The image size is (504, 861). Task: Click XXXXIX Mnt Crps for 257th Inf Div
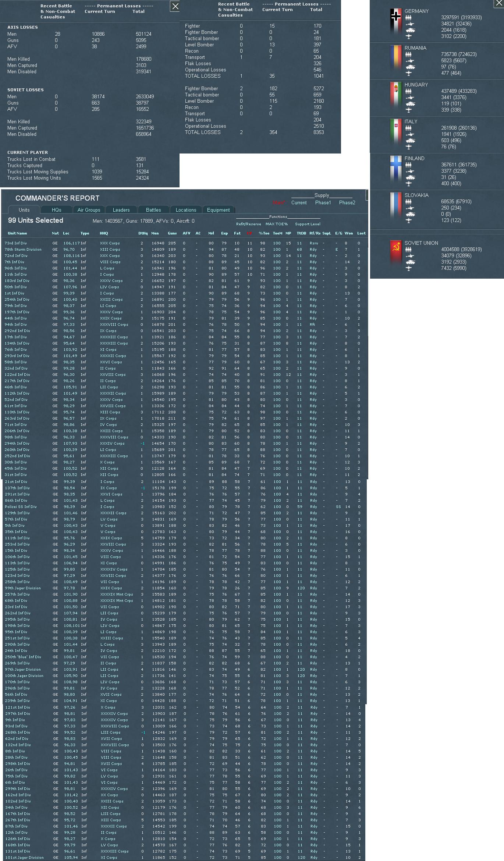[117, 594]
